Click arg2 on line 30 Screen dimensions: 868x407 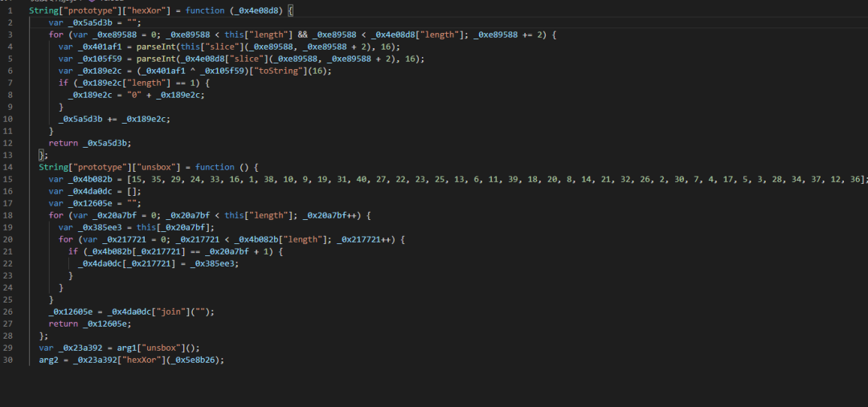click(x=48, y=360)
